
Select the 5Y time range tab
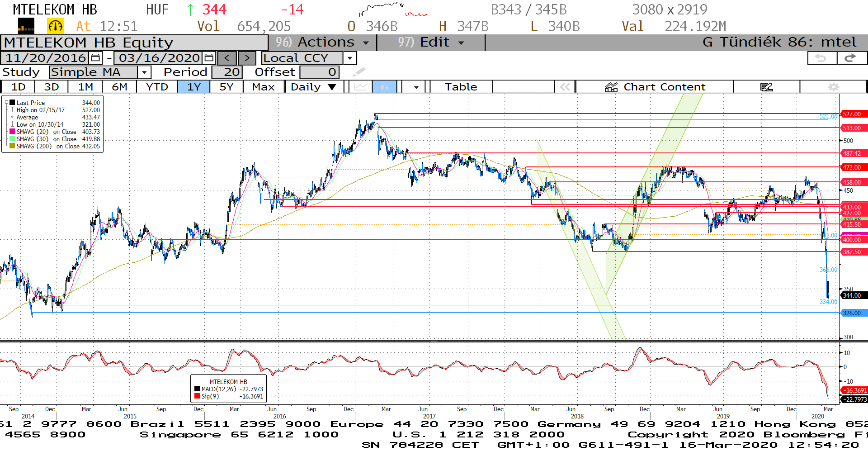[226, 87]
